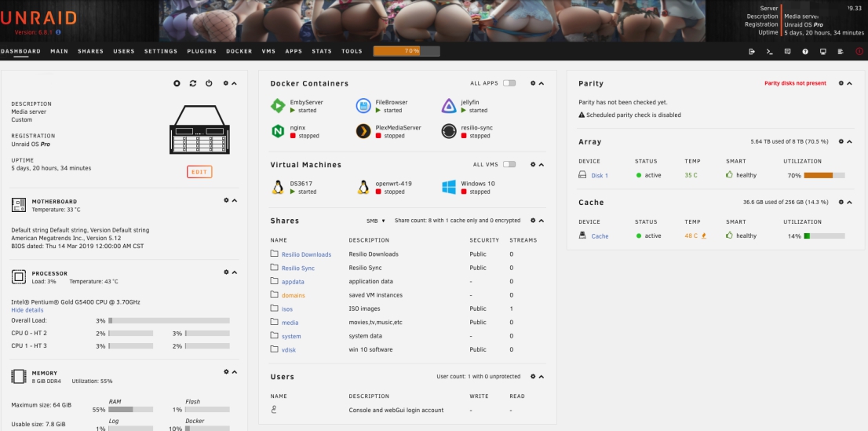Click the help question mark icon
Screen dimensions: 868x431
805,52
